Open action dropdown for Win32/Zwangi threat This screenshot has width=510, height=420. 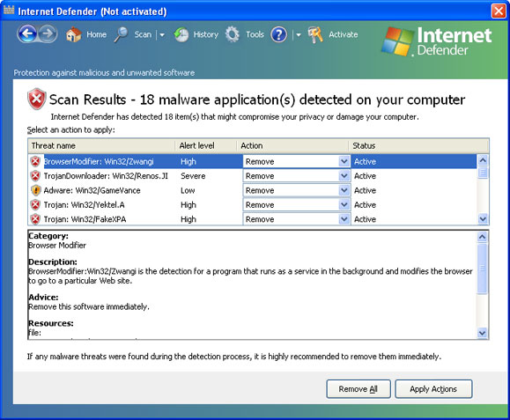click(x=344, y=161)
